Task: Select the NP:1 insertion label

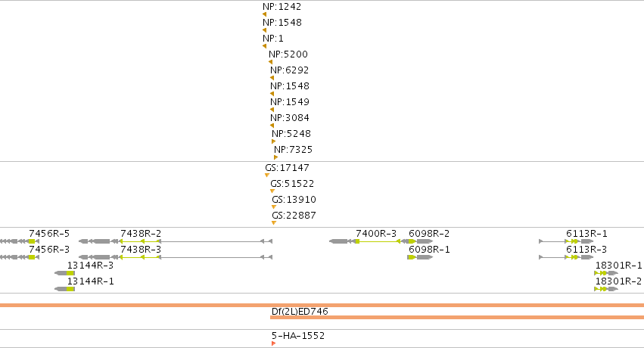Action: pyautogui.click(x=273, y=38)
